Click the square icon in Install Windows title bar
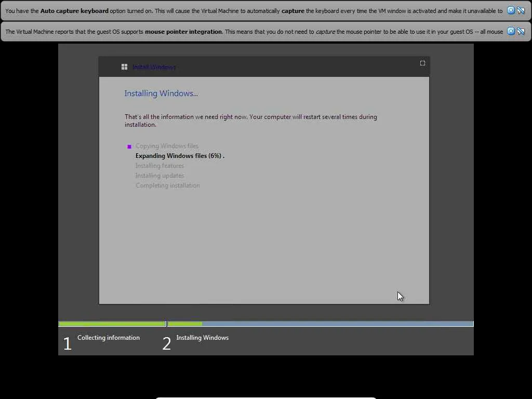The width and height of the screenshot is (532, 399). tap(422, 63)
